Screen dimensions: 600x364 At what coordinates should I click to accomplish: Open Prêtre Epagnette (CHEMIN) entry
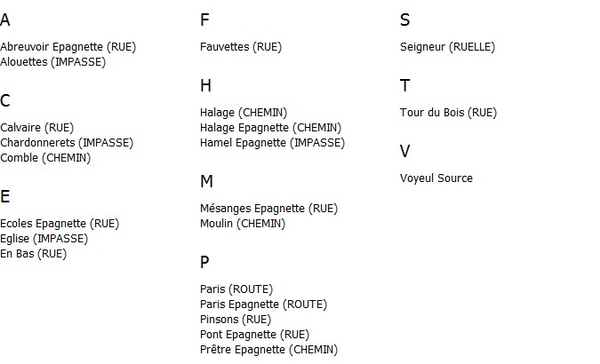click(269, 350)
